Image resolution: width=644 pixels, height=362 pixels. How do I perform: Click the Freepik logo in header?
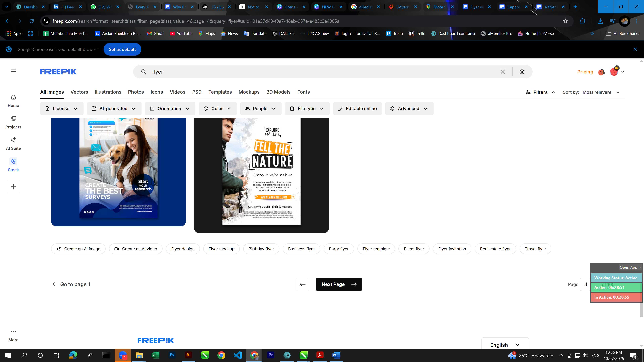[x=58, y=72]
